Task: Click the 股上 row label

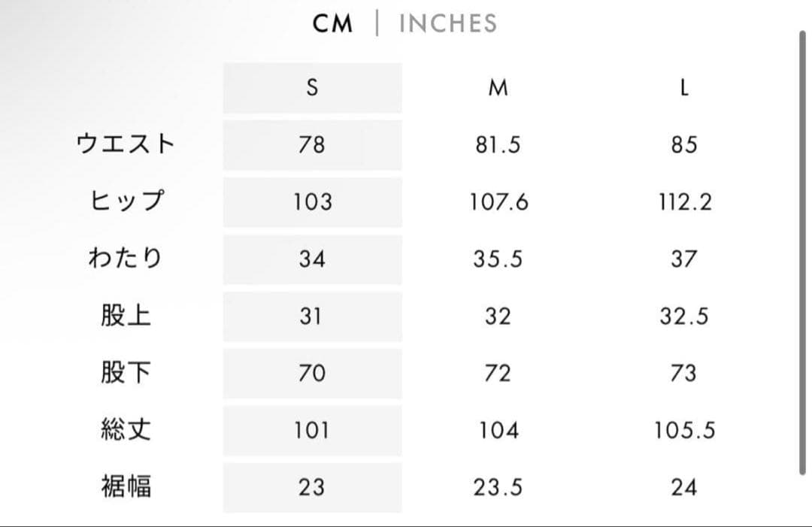Action: 126,316
